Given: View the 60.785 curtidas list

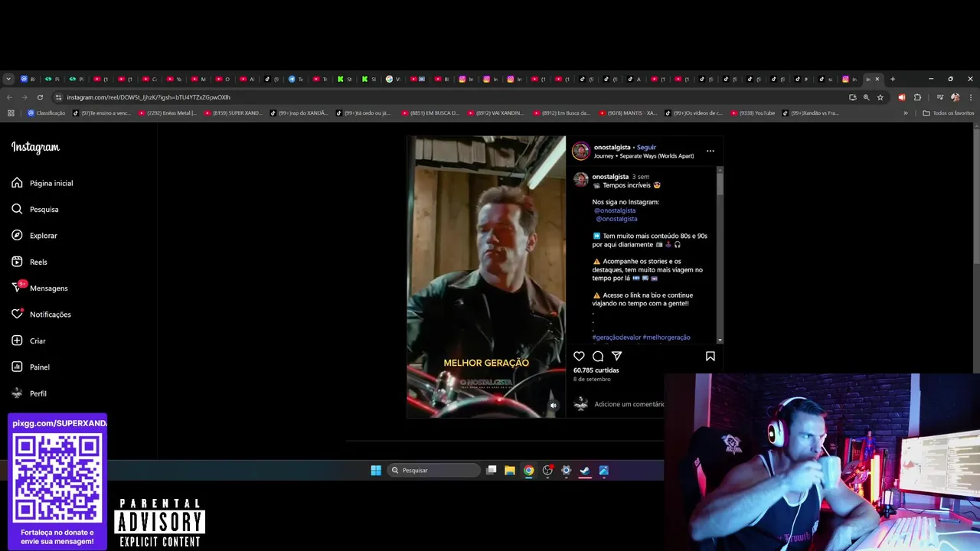Looking at the screenshot, I should (596, 370).
